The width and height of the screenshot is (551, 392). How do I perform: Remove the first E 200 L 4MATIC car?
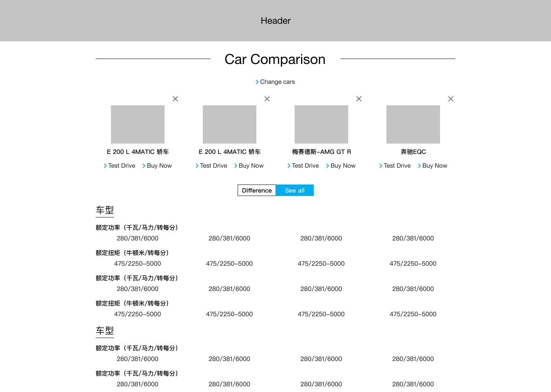point(175,99)
